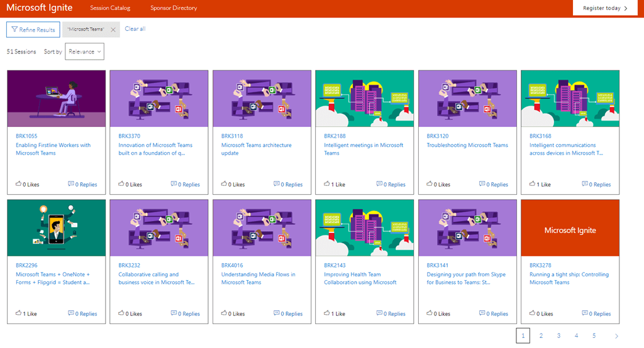Open Collaborative calling and business voice title
Image resolution: width=644 pixels, height=348 pixels.
(157, 278)
